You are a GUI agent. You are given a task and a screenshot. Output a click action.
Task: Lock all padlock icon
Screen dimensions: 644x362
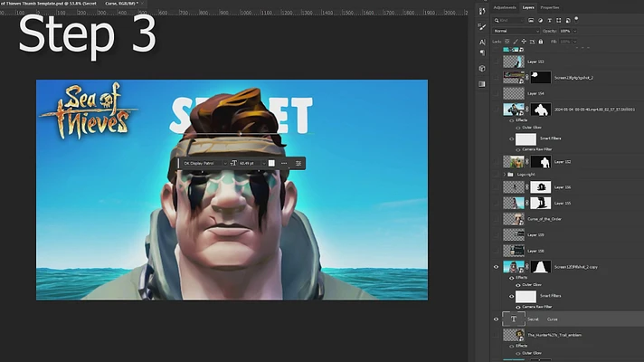[x=541, y=42]
